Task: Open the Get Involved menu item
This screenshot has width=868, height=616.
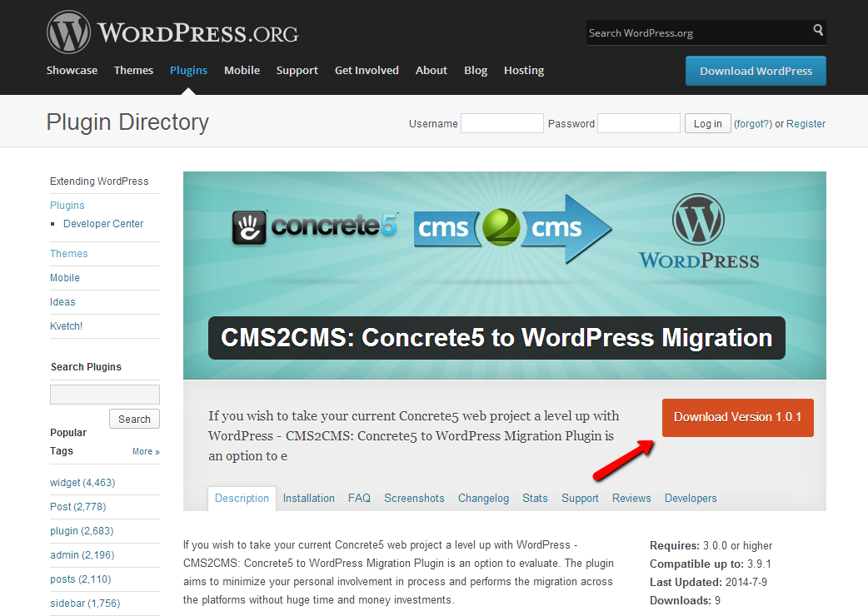Action: pyautogui.click(x=367, y=70)
